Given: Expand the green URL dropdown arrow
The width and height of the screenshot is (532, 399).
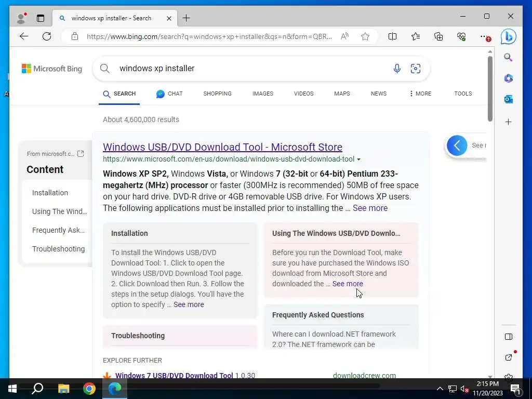Looking at the screenshot, I should tap(358, 159).
